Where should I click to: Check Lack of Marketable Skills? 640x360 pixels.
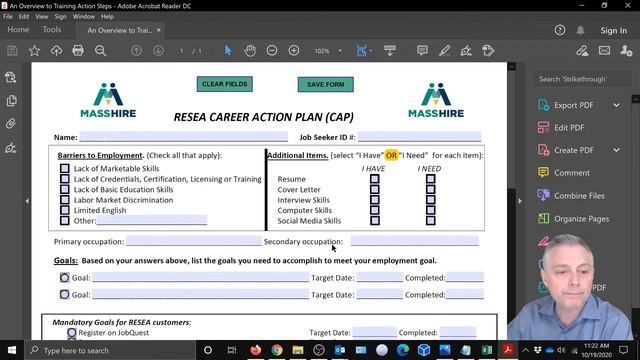click(x=64, y=168)
